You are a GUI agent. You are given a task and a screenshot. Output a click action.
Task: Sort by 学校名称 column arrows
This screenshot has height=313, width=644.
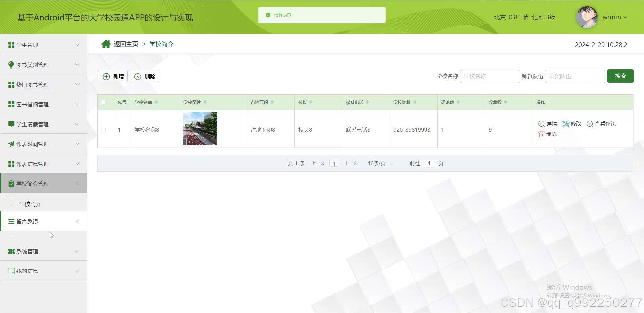click(x=156, y=102)
